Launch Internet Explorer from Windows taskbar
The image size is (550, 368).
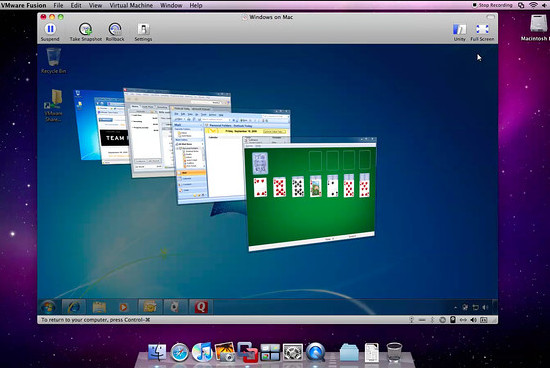click(74, 307)
